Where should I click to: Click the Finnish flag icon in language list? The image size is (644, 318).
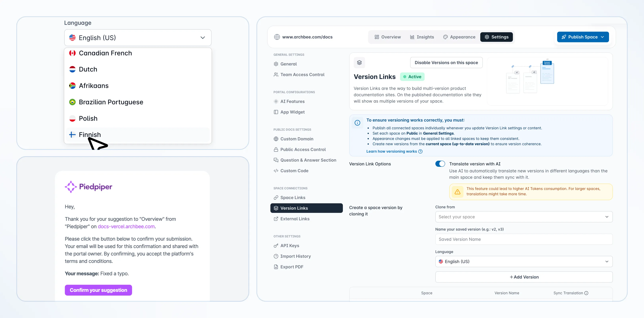pyautogui.click(x=72, y=135)
